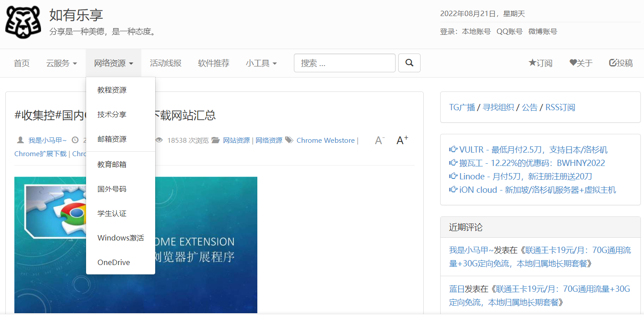Decrease font size with A- icon
The image size is (644, 315).
[x=380, y=141]
